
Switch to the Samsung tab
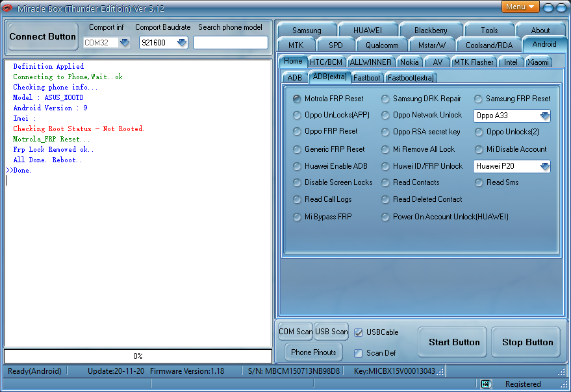coord(307,31)
